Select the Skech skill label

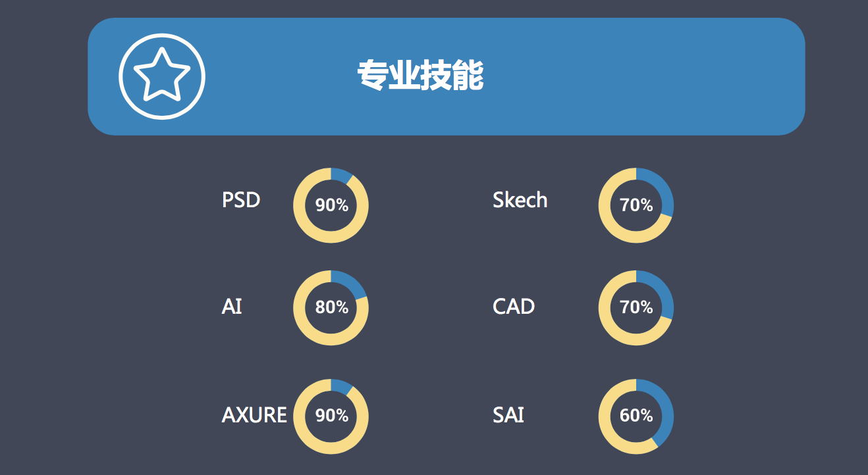520,199
